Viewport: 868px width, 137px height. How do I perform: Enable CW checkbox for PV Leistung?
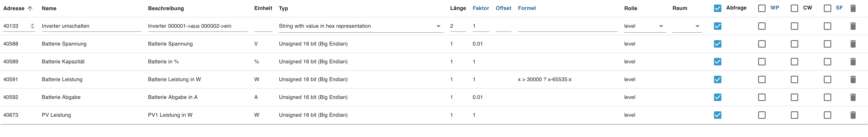click(794, 115)
